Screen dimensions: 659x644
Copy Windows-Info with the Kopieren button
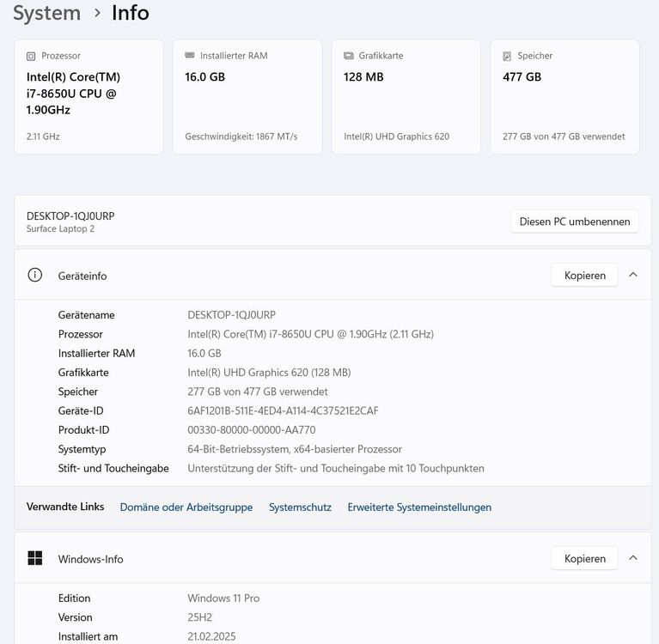584,558
